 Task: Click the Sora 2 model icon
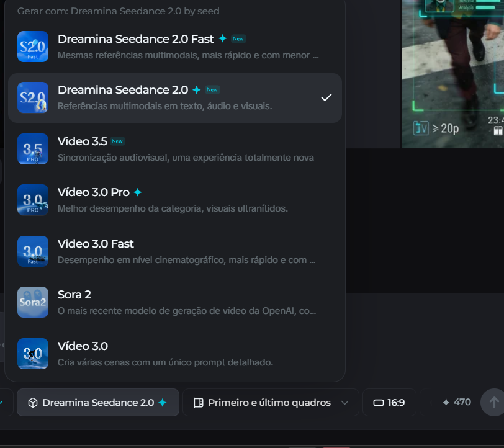point(33,302)
